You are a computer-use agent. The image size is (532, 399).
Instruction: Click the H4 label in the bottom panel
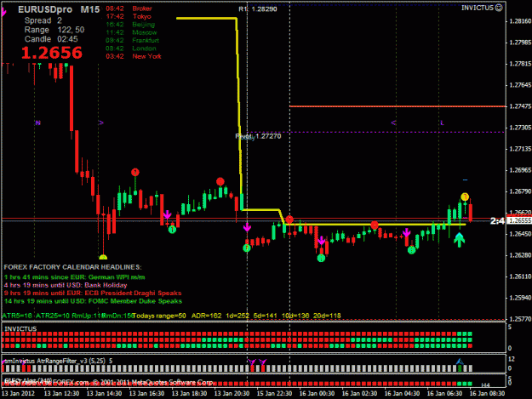coord(485,385)
